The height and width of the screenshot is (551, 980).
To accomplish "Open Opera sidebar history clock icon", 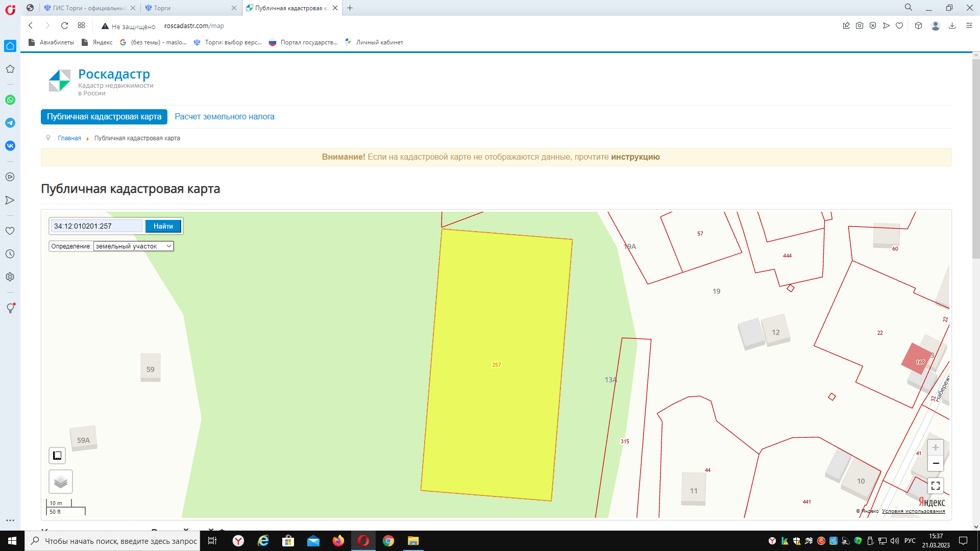I will [x=10, y=254].
